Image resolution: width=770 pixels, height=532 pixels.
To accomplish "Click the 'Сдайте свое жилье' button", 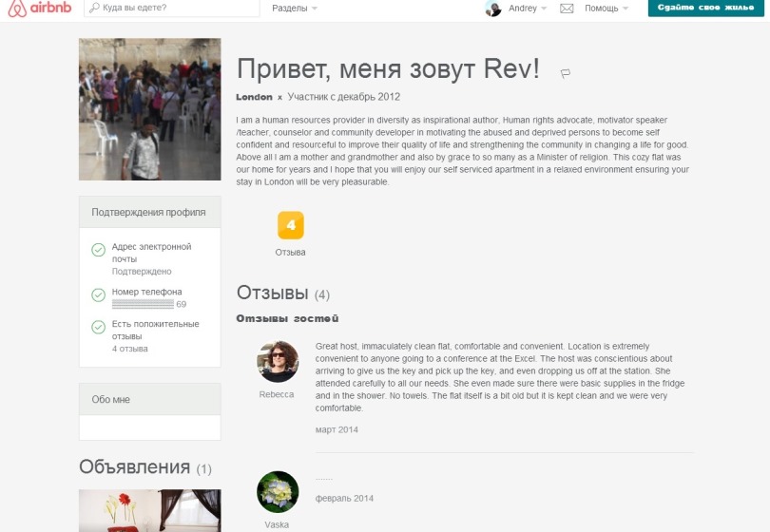I will coord(705,8).
